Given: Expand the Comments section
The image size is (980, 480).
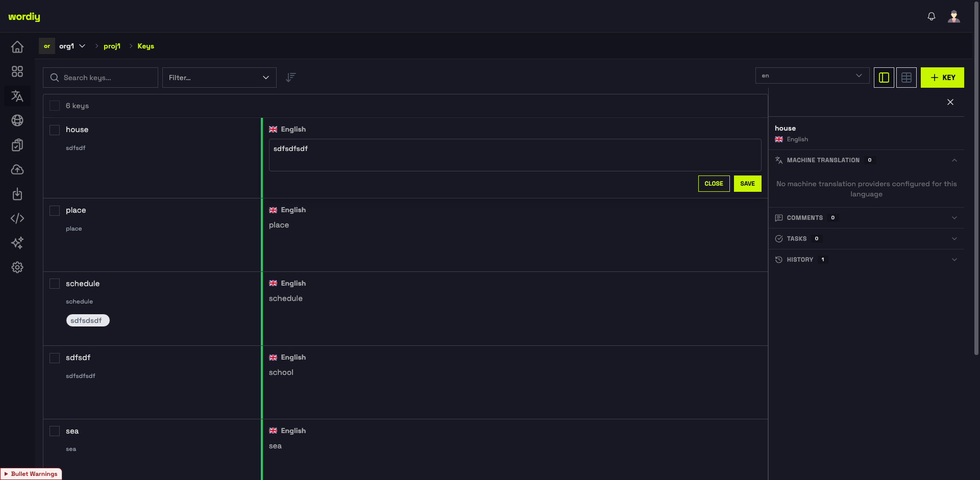Looking at the screenshot, I should [866, 218].
